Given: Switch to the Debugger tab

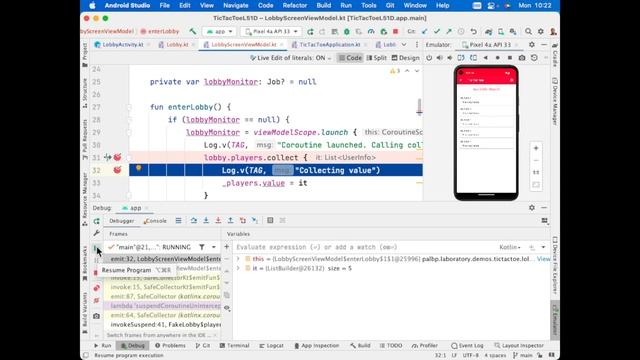Looking at the screenshot, I should click(121, 221).
